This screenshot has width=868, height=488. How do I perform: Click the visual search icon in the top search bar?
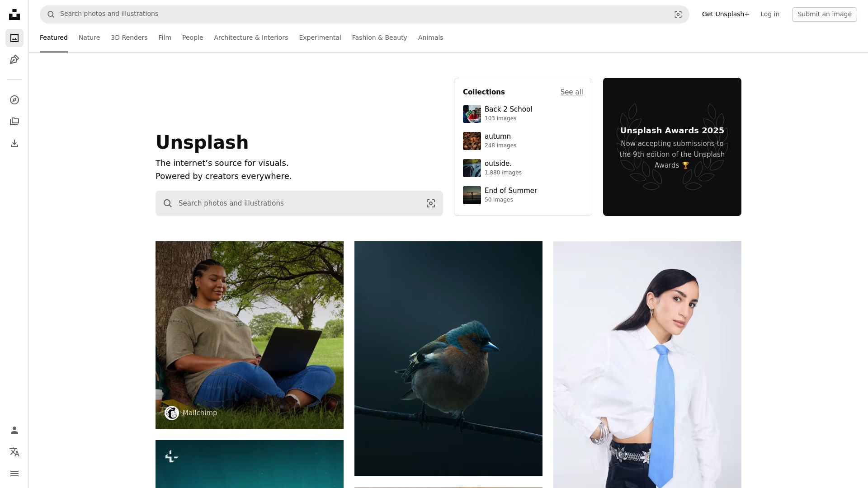click(678, 14)
